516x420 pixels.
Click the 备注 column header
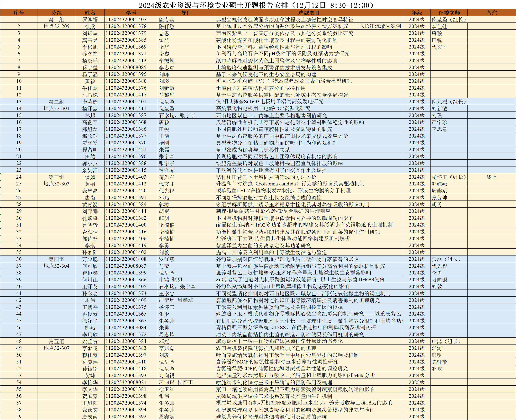(491, 13)
